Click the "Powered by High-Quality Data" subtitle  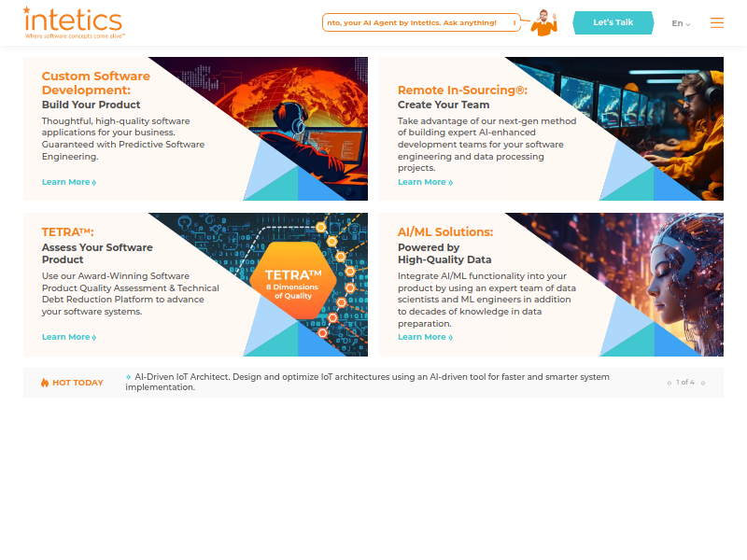444,253
